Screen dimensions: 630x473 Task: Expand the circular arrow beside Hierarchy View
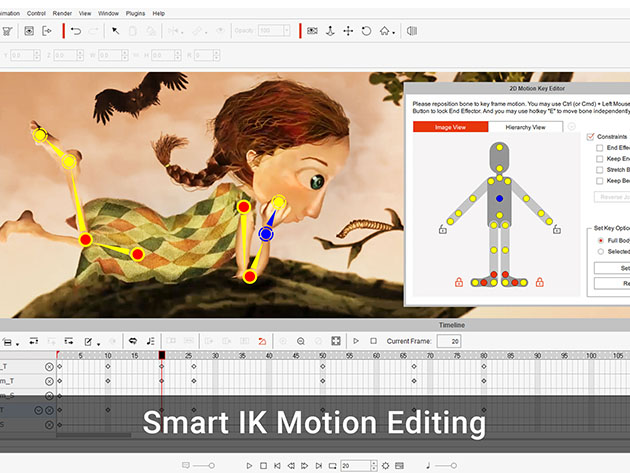tap(571, 127)
